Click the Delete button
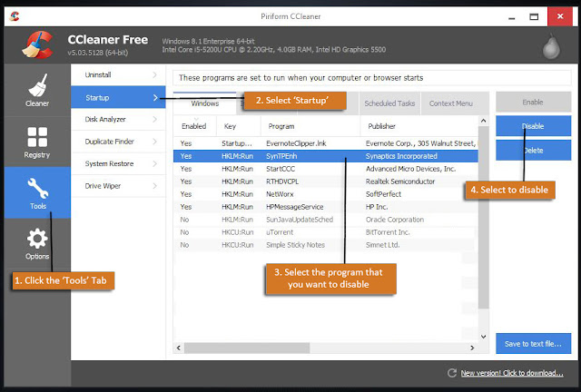This screenshot has width=581, height=392. click(x=533, y=150)
